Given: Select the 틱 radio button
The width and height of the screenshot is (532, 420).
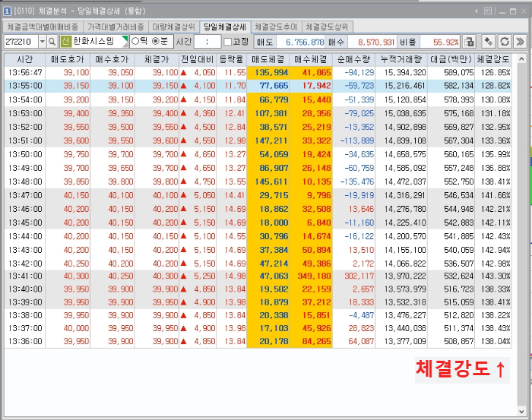Looking at the screenshot, I should pyautogui.click(x=135, y=41).
